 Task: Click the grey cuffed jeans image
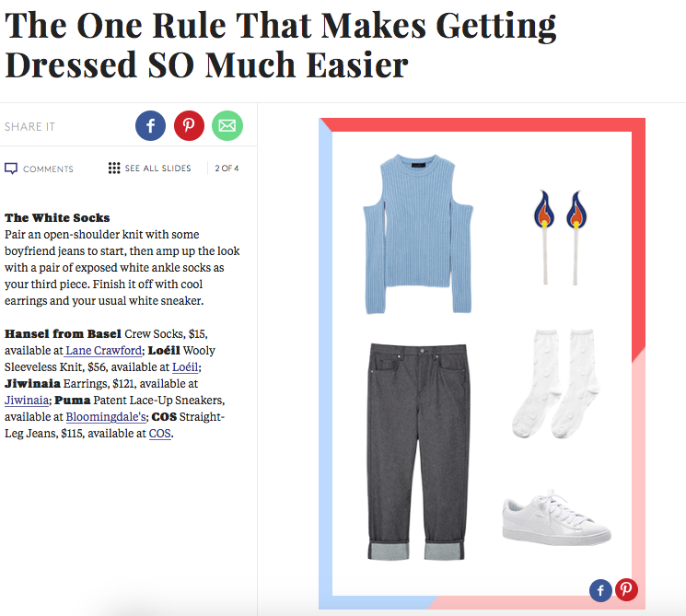tap(419, 451)
